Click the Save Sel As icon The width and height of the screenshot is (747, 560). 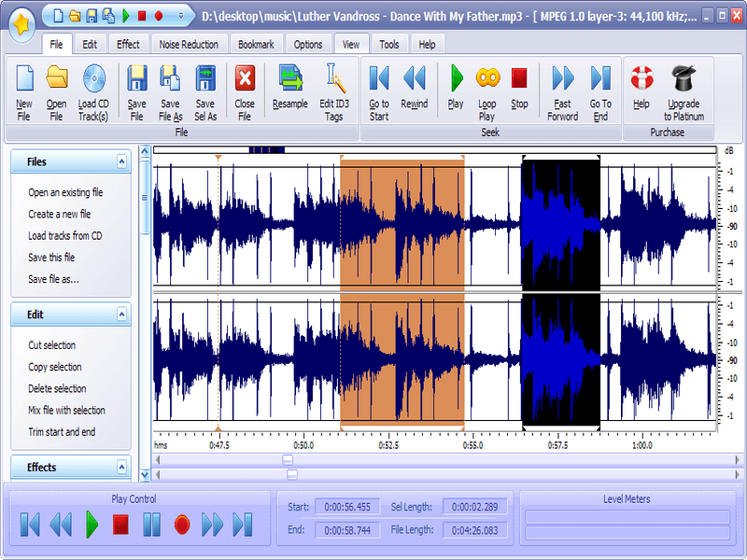point(205,89)
